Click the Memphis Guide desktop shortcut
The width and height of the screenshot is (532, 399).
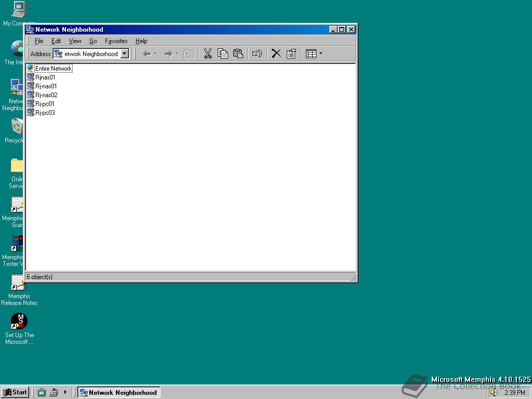click(17, 204)
